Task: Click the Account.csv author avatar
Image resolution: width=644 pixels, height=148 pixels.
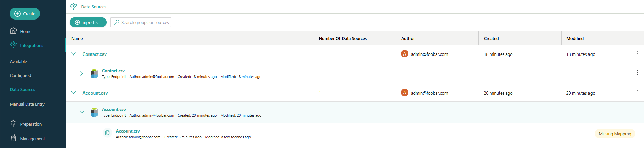Action: coord(404,92)
